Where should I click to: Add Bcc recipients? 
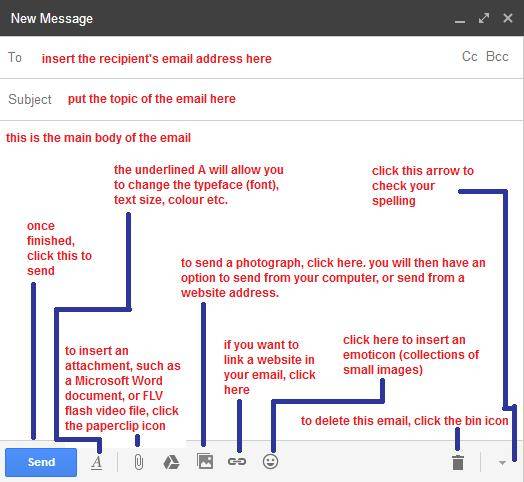click(497, 56)
